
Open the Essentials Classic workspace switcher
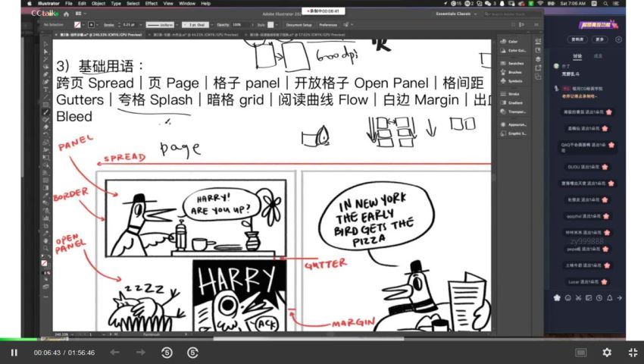[x=456, y=14]
